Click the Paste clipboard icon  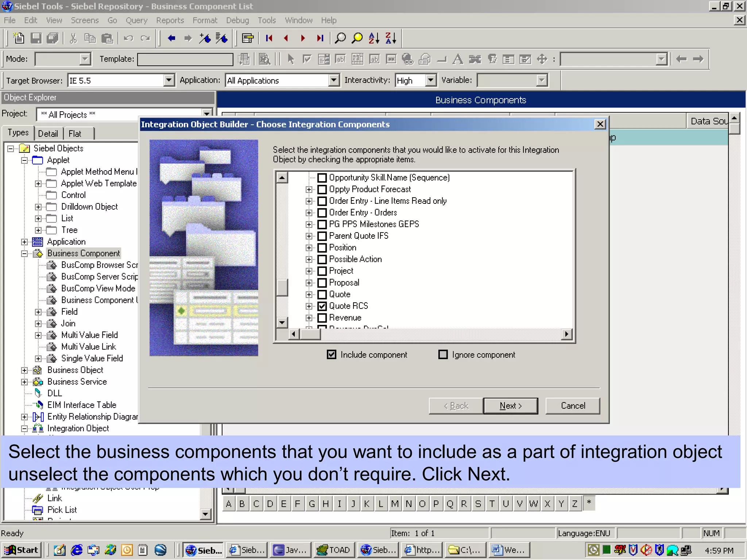click(107, 38)
